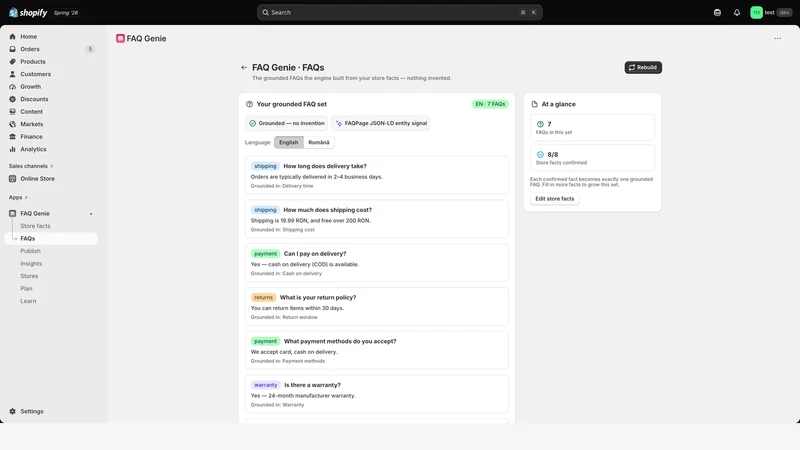Open Learn in FAQ Genie menu
The width and height of the screenshot is (800, 450).
click(x=28, y=301)
